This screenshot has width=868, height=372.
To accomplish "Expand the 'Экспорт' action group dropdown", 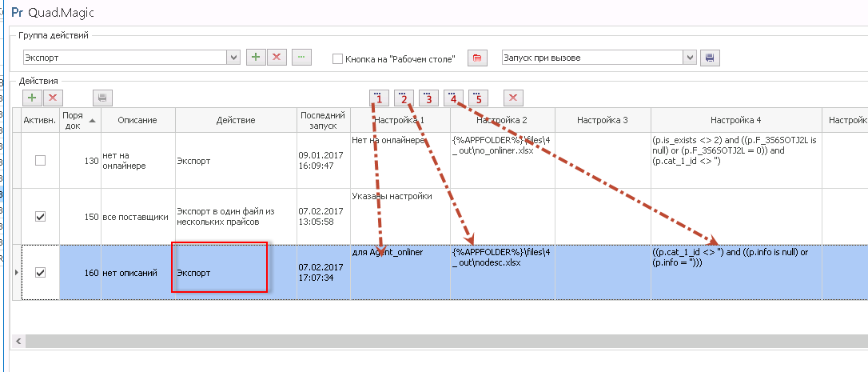I will [x=233, y=57].
